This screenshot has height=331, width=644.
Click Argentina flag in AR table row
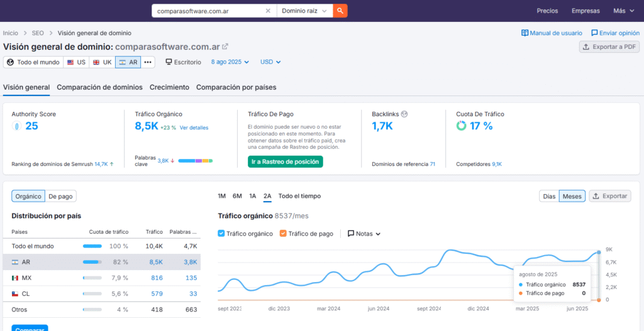(15, 262)
